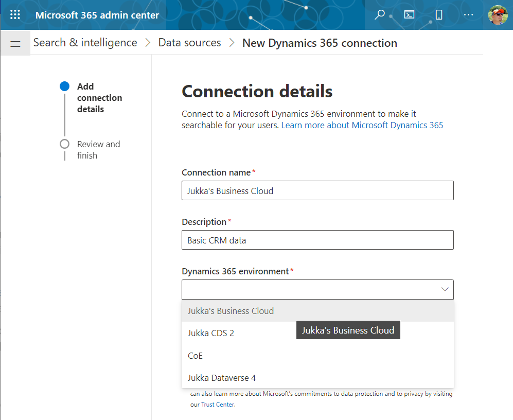
Task: Open the app launcher waffle icon
Action: point(15,15)
